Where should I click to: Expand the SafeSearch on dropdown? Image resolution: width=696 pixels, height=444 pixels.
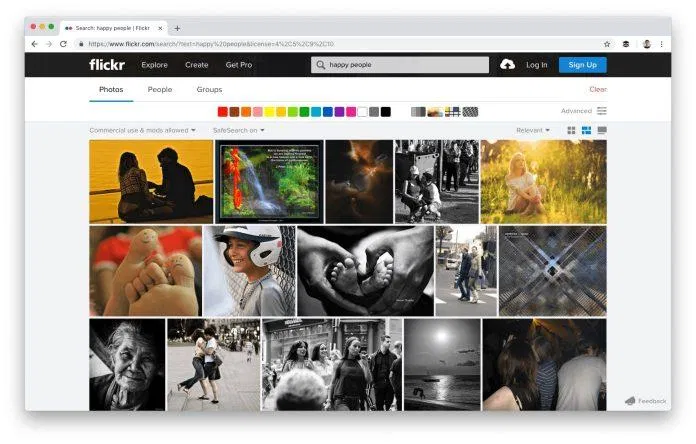238,130
